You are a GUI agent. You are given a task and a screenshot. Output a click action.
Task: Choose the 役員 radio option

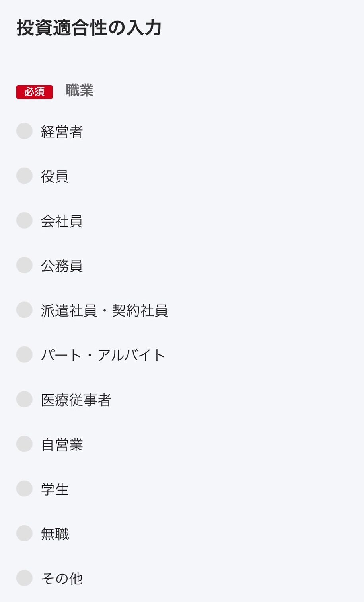[x=24, y=176]
